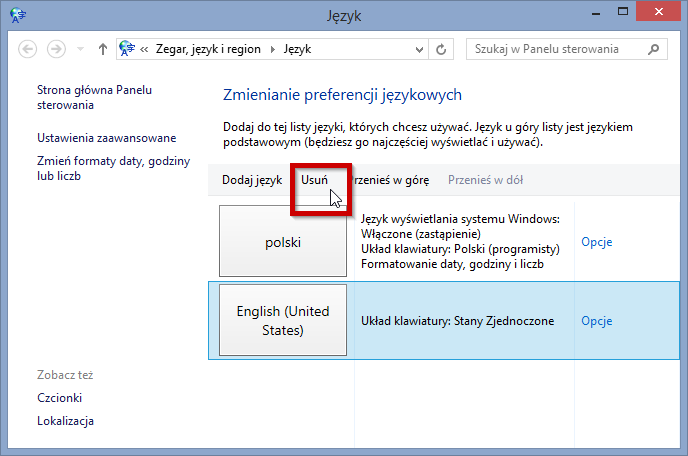Image resolution: width=688 pixels, height=456 pixels.
Task: Click text Układ klawiatury: Polski (programisty)
Action: tap(460, 249)
